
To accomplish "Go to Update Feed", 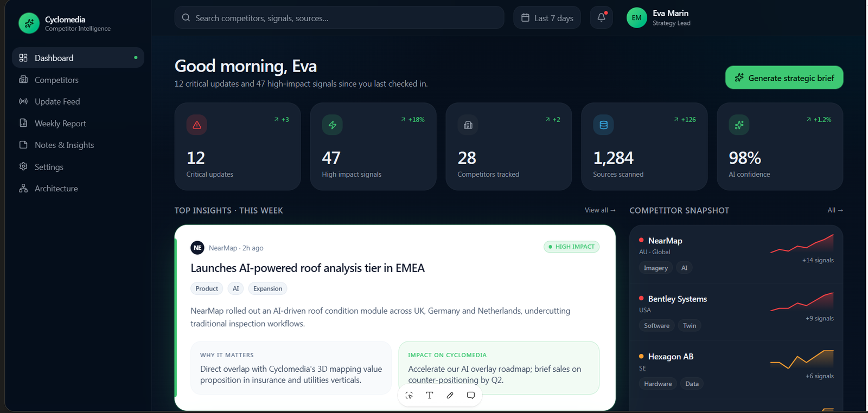I will [78, 101].
